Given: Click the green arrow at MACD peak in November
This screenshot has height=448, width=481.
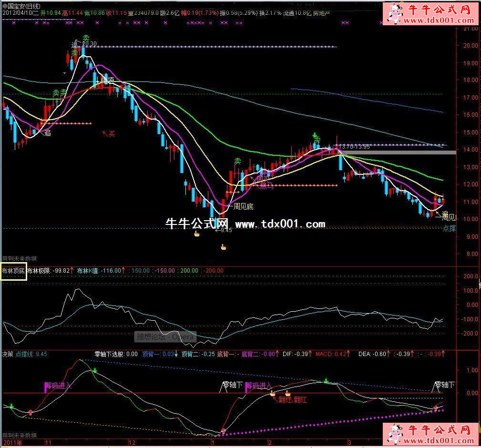Looking at the screenshot, I should (95, 370).
